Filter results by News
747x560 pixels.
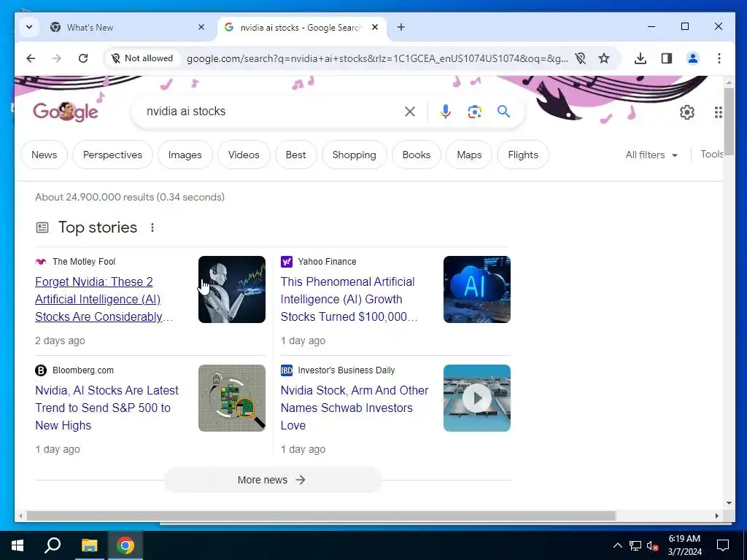point(44,155)
